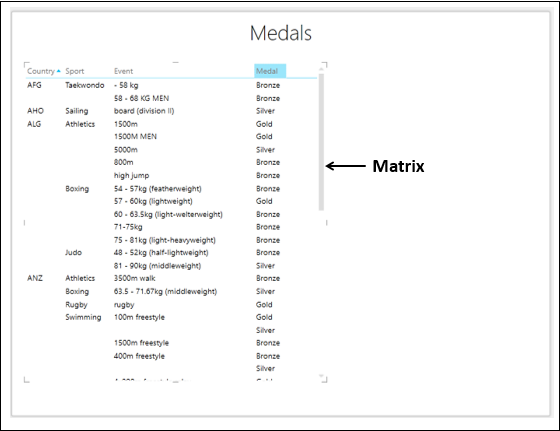Sort by the Country column header
Image resolution: width=560 pixels, height=431 pixels.
[x=41, y=71]
